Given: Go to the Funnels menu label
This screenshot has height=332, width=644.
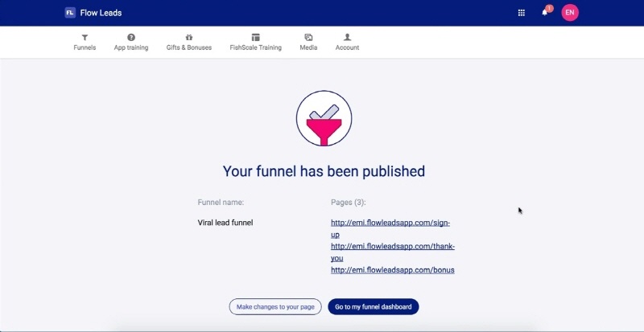Looking at the screenshot, I should click(x=85, y=47).
